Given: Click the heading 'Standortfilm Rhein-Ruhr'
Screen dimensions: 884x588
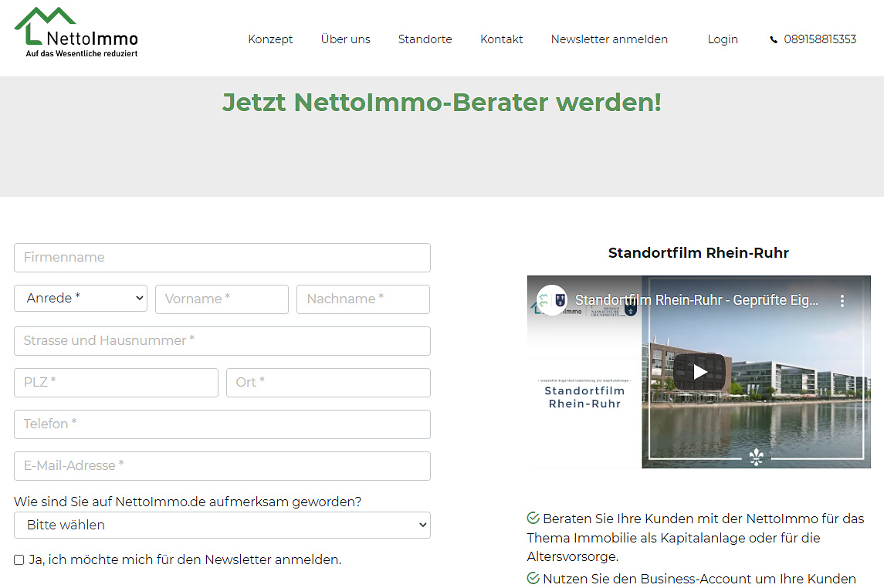Looking at the screenshot, I should click(699, 253).
